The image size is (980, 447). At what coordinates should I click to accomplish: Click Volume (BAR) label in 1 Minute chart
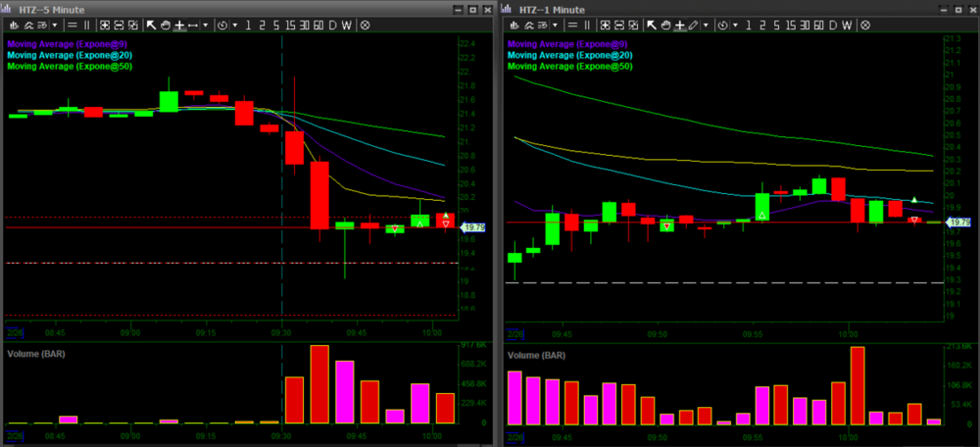coord(536,354)
